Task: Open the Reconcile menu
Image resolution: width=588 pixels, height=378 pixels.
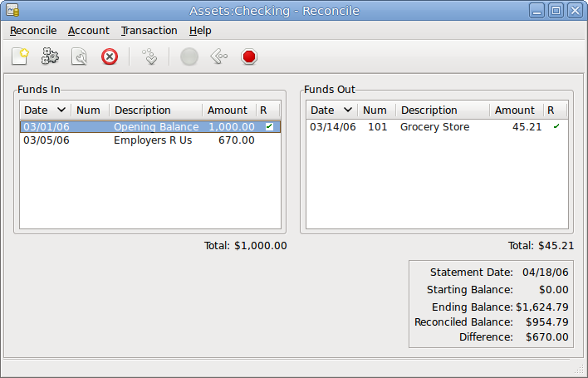Action: coord(33,31)
